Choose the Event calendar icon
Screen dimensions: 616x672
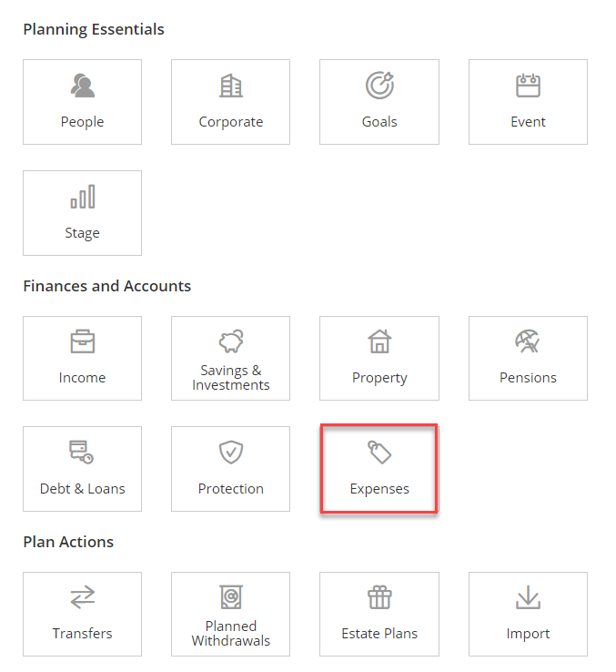point(528,86)
